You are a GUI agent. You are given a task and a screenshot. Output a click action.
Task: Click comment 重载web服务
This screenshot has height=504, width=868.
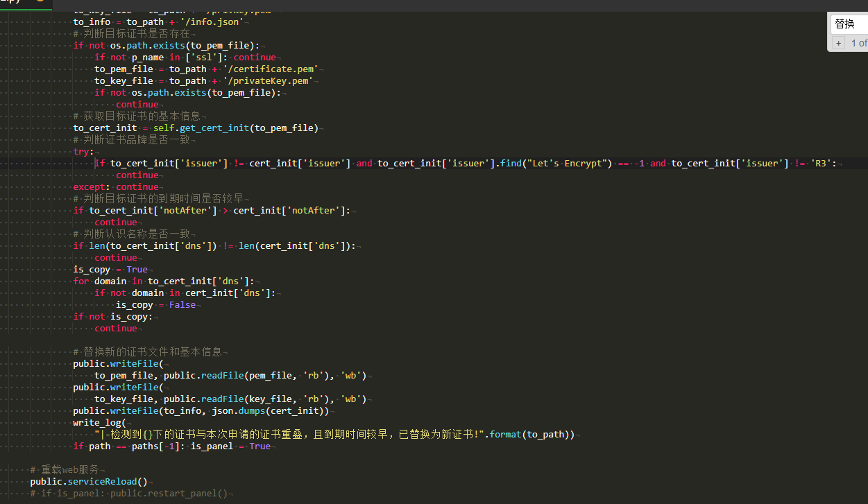65,470
